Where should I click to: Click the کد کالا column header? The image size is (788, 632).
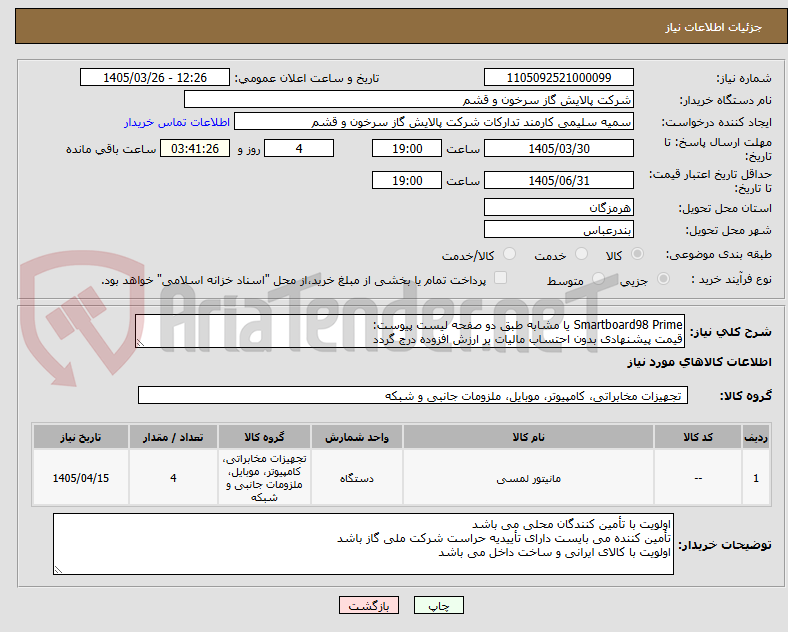(x=698, y=437)
